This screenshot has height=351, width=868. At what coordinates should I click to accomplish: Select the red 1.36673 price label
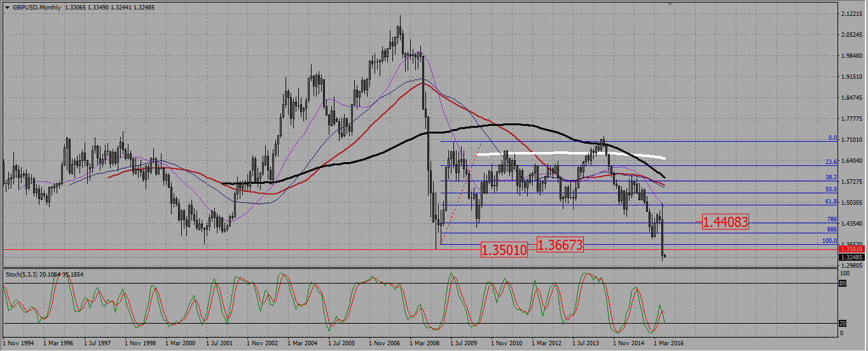pyautogui.click(x=560, y=244)
